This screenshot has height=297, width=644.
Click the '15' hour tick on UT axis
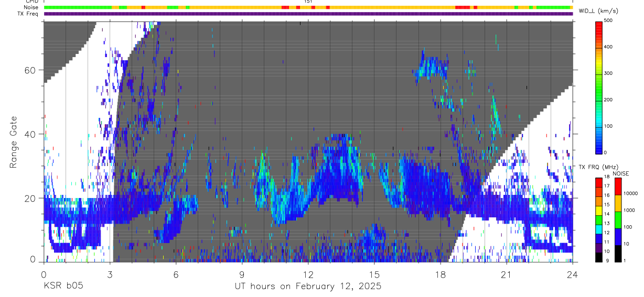374,274
